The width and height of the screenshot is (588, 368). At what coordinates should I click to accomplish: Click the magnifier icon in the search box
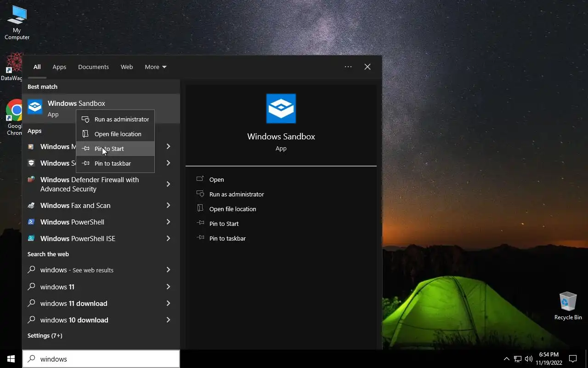(31, 359)
